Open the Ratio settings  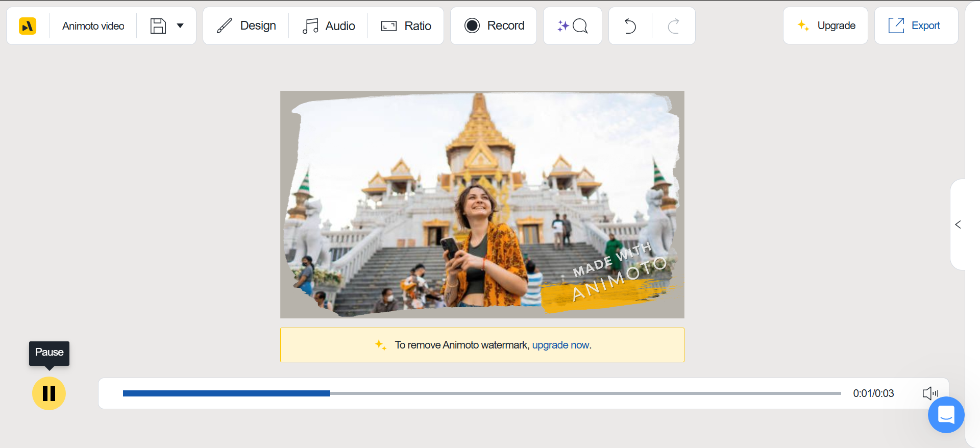tap(406, 26)
